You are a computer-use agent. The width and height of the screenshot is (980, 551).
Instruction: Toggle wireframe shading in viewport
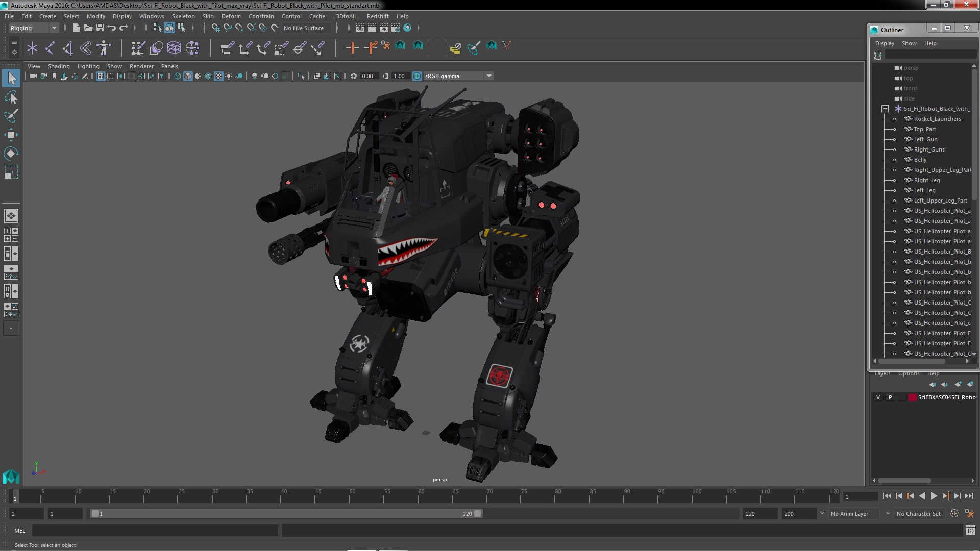[178, 76]
